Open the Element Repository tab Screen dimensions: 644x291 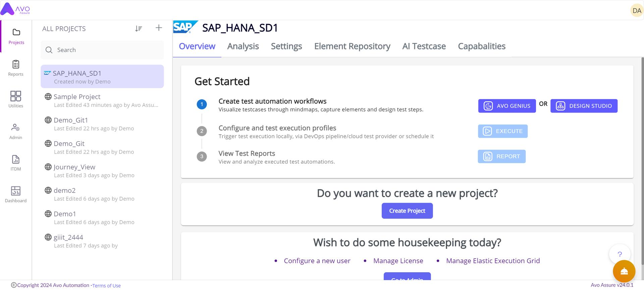pyautogui.click(x=352, y=47)
